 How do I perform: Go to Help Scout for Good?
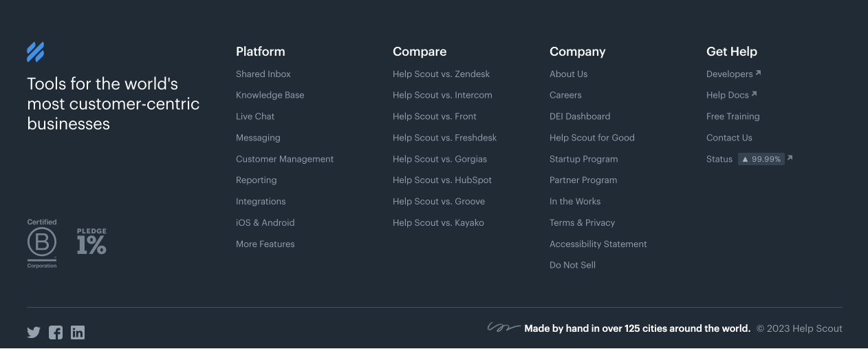592,138
